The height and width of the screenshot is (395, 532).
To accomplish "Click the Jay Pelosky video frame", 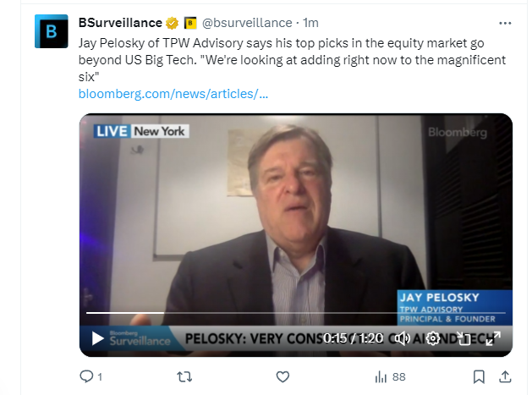I will point(295,211).
